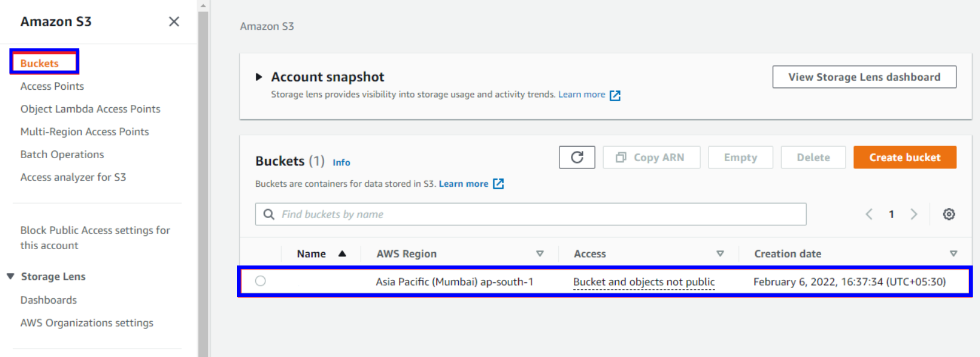980x357 pixels.
Task: Open Batch Operations page
Action: pyautogui.click(x=62, y=155)
